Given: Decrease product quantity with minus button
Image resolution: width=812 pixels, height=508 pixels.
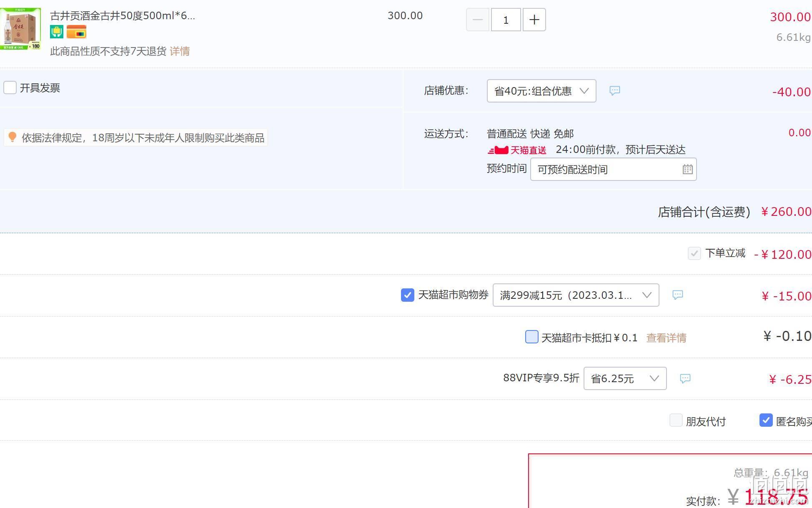Looking at the screenshot, I should coord(477,20).
